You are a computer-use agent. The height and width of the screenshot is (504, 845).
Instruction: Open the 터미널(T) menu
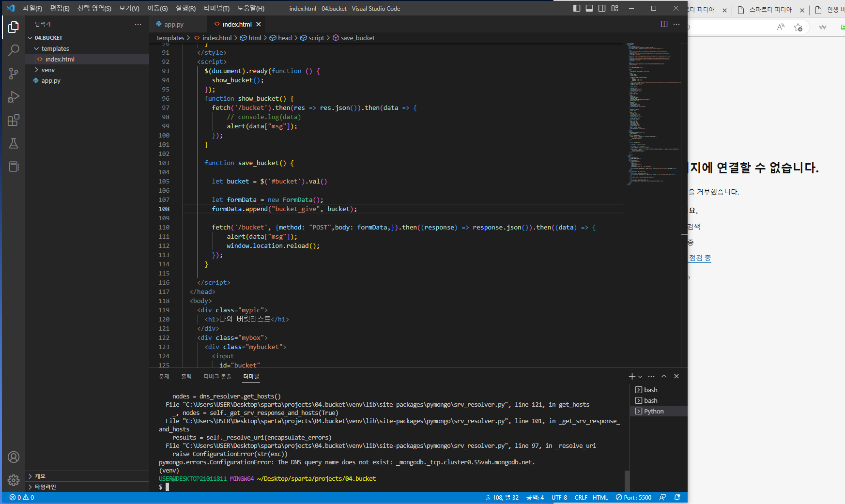tap(216, 8)
